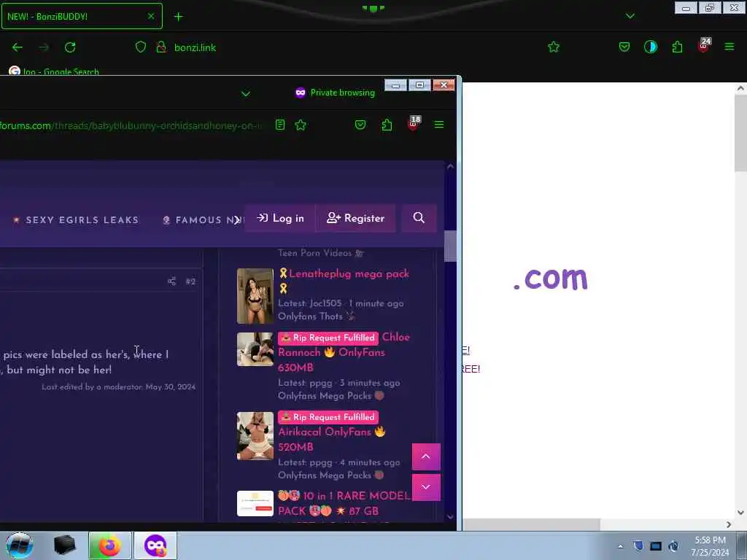The width and height of the screenshot is (747, 560).
Task: Open the Google Search bookmark
Action: 54,71
